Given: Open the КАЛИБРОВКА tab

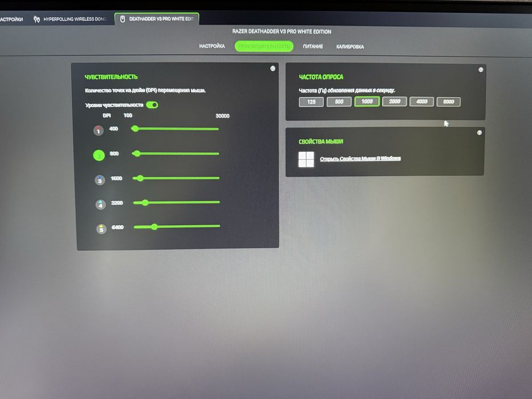Looking at the screenshot, I should [x=350, y=47].
